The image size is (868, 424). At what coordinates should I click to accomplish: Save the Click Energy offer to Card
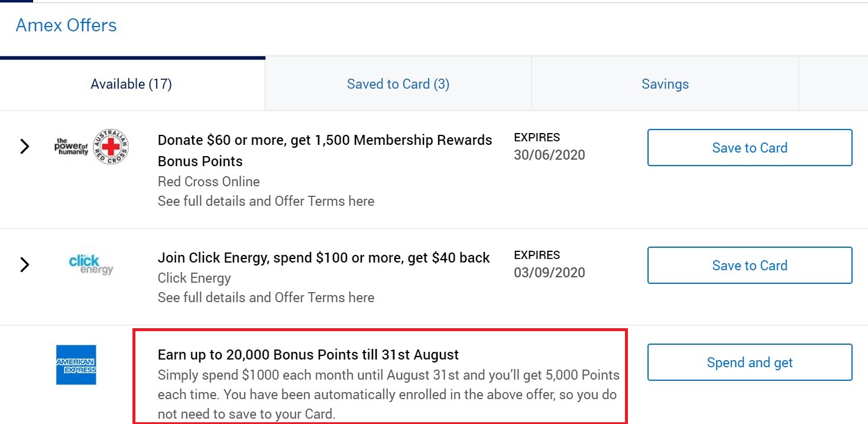pos(749,265)
